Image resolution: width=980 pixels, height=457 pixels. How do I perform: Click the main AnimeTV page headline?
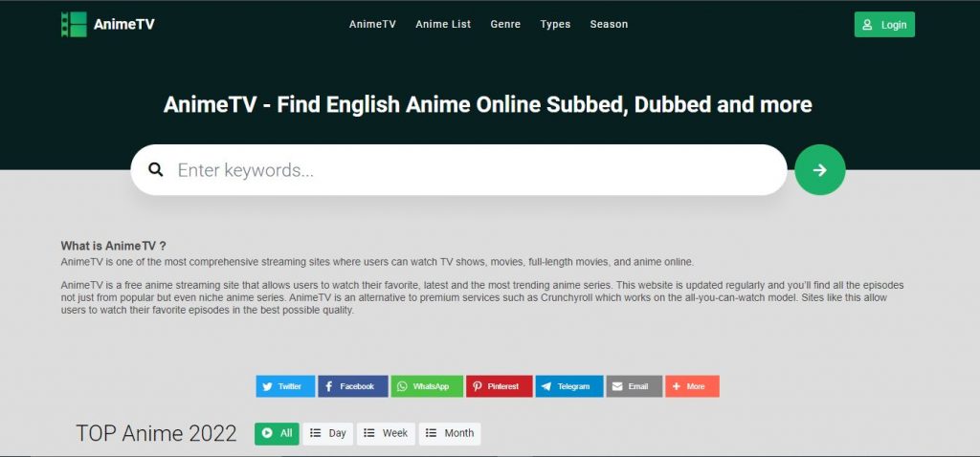pyautogui.click(x=487, y=104)
